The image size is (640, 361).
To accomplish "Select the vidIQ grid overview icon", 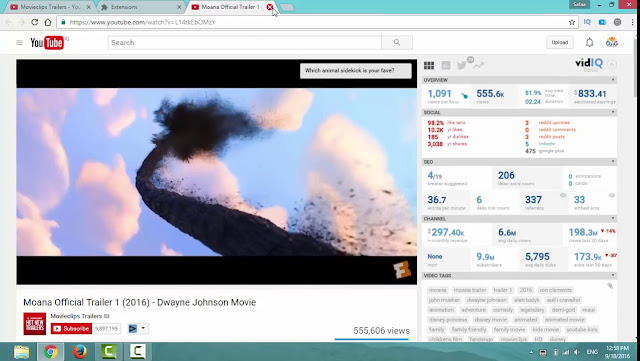I will (x=429, y=65).
